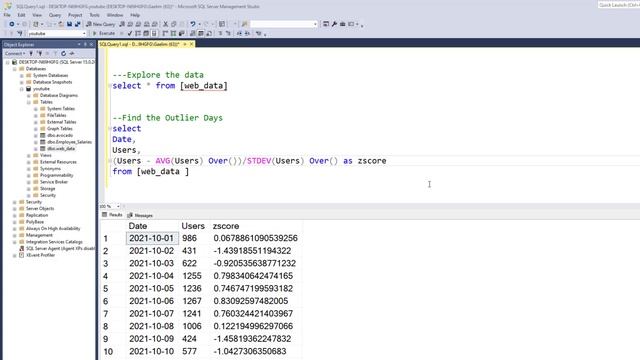Select the dbo.Employee_Salaries table
The height and width of the screenshot is (360, 640).
click(x=69, y=142)
